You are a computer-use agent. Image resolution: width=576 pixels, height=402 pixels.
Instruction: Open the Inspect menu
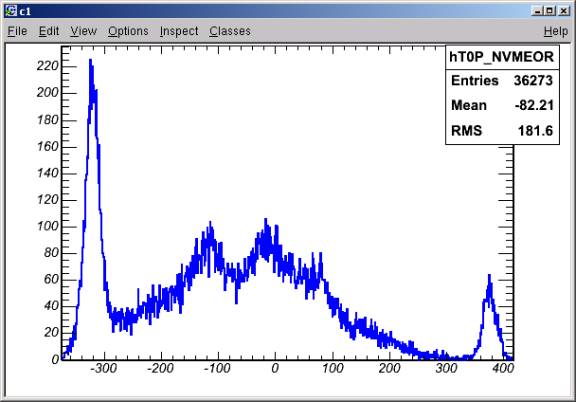coord(179,31)
